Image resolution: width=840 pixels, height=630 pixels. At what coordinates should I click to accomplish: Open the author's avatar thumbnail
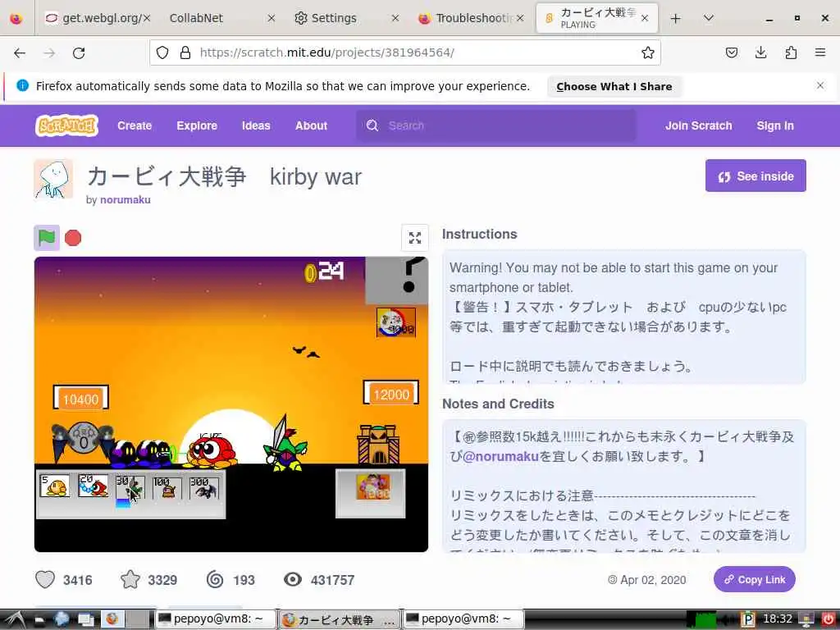53,179
